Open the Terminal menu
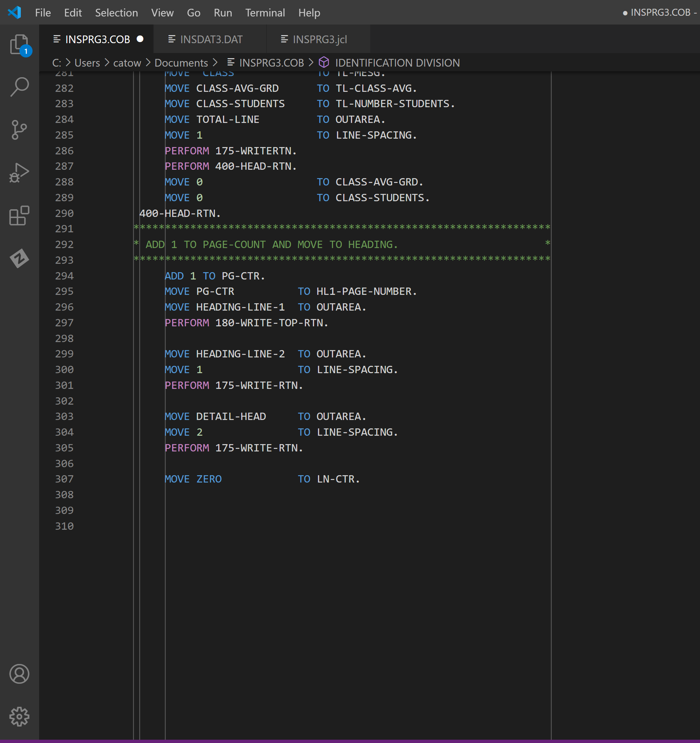 (265, 12)
